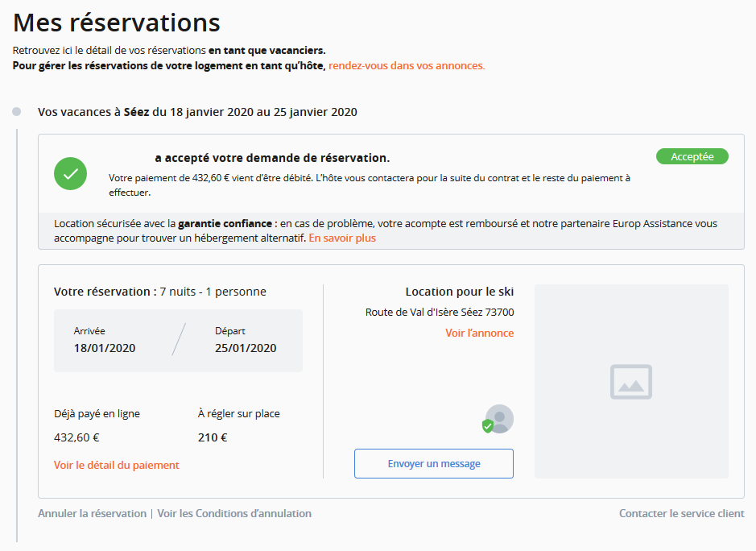Click the green verified shield badge
The height and width of the screenshot is (551, 756).
pos(487,426)
